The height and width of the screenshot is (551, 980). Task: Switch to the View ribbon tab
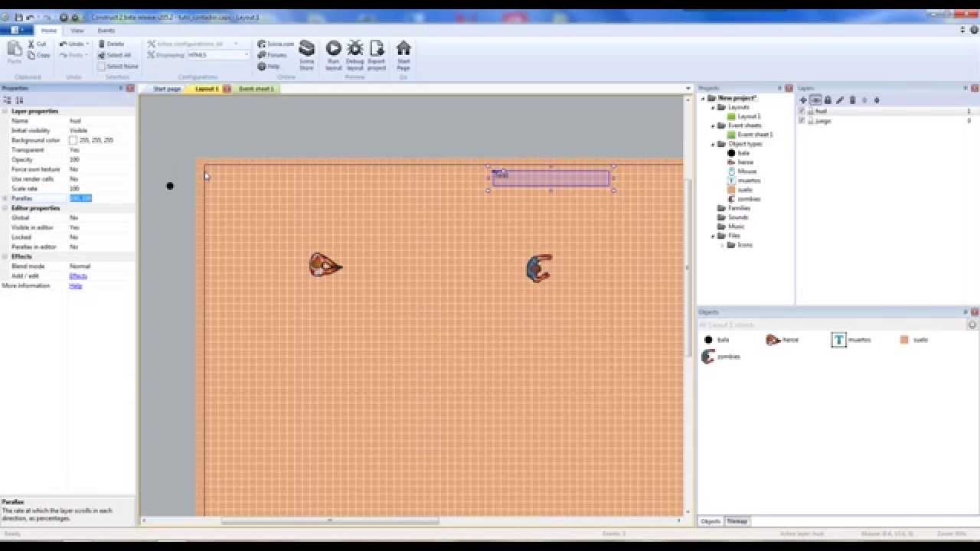coord(77,31)
